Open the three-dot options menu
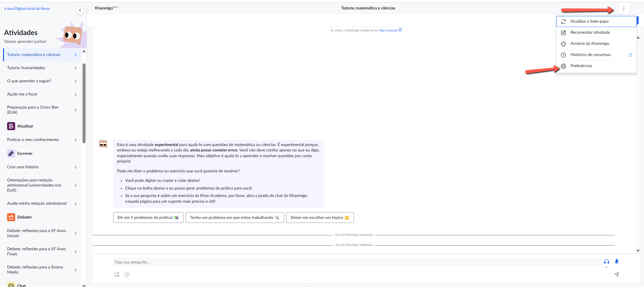Screen dimensions: 644x287 tap(623, 8)
